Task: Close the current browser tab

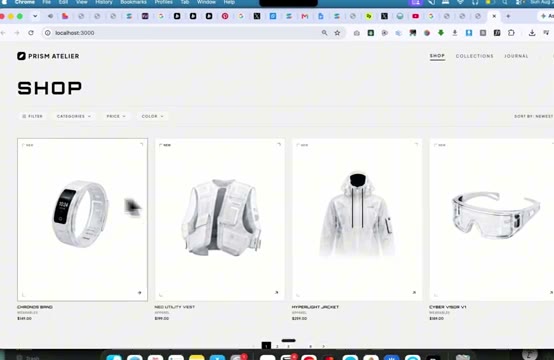Action: pos(494,16)
